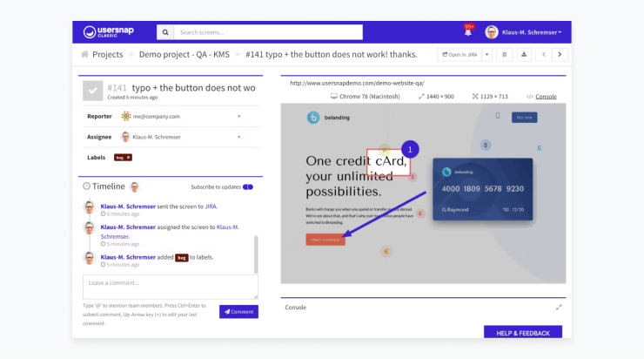The height and width of the screenshot is (359, 644).
Task: Click annotation marker number 1
Action: [411, 149]
